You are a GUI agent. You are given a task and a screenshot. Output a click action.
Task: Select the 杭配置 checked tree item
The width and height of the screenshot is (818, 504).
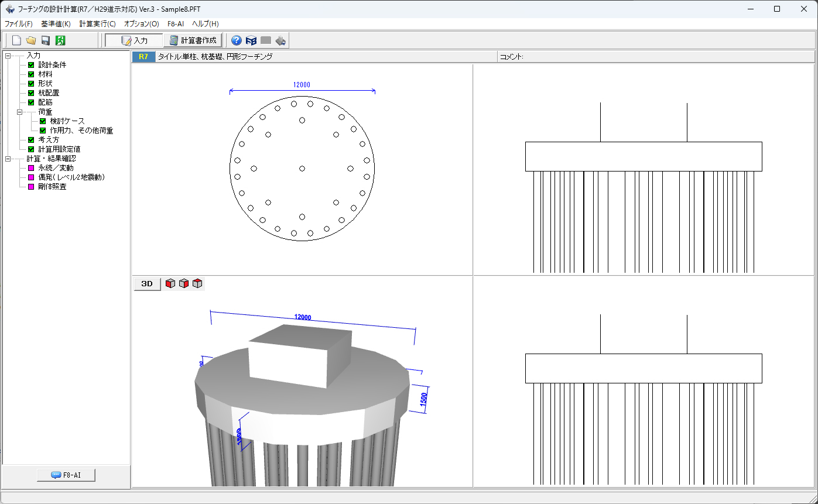49,93
